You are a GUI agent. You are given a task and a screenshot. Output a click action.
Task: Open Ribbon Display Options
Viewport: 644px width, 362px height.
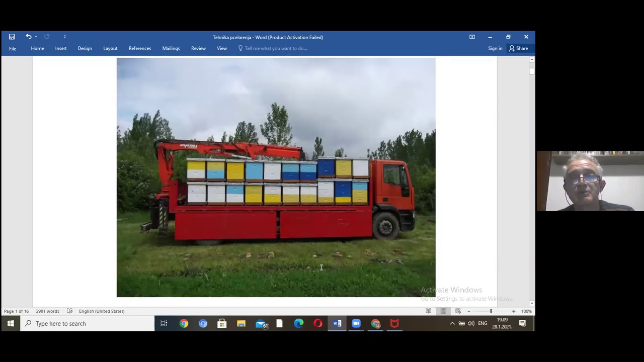[x=472, y=37]
